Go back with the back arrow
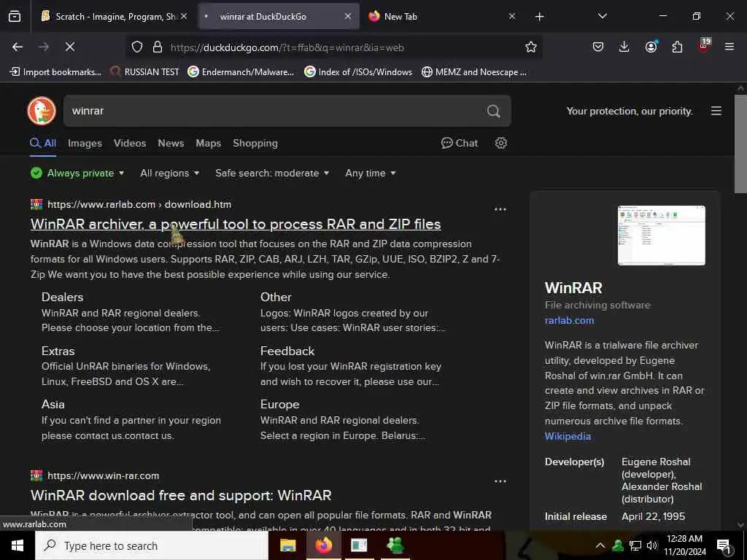 [18, 47]
